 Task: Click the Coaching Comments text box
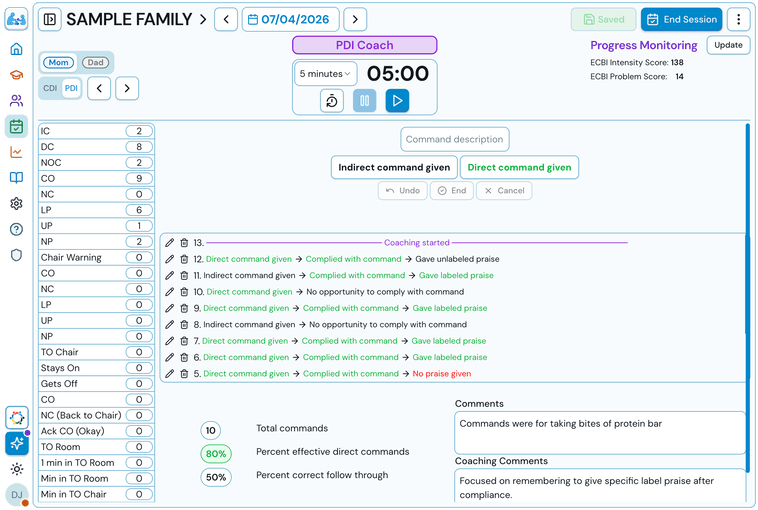click(x=600, y=486)
